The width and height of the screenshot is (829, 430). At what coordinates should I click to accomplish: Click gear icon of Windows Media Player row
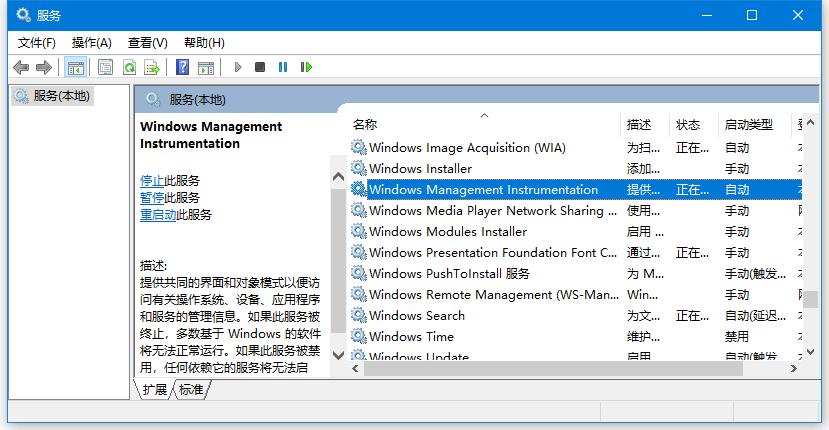[358, 210]
